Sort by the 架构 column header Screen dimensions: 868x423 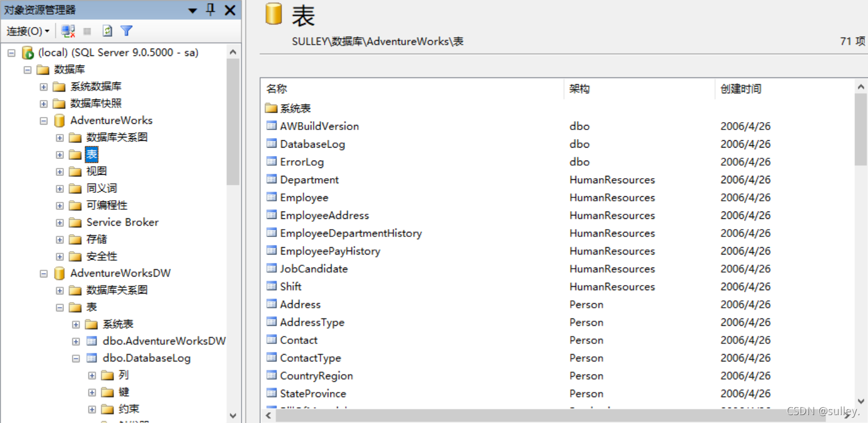(x=639, y=89)
